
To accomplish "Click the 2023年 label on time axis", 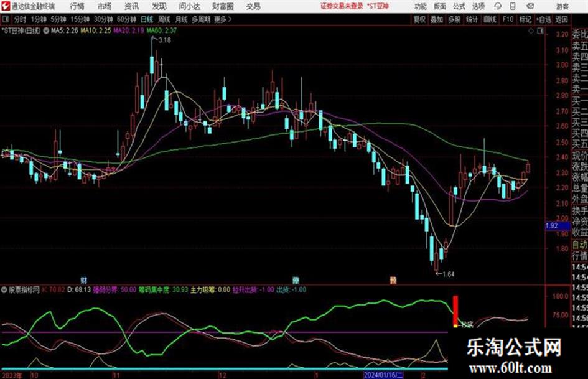I will pos(12,375).
